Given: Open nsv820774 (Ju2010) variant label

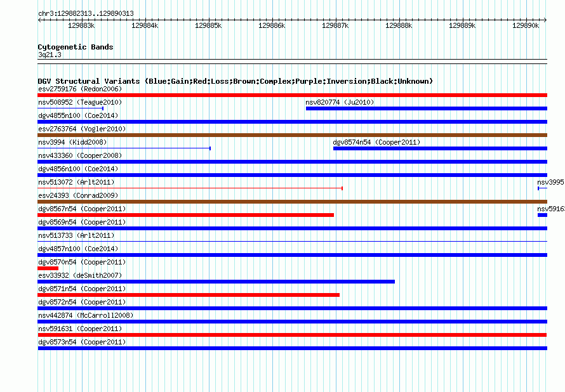Looking at the screenshot, I should 340,102.
